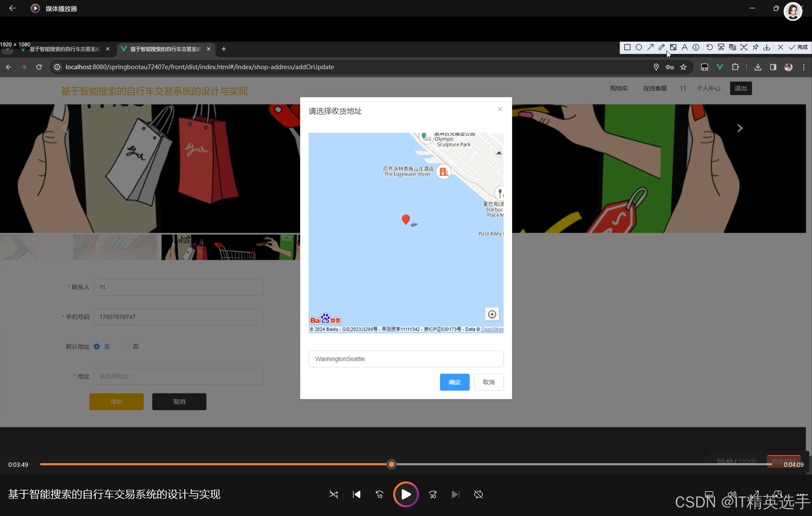
Task: Skip forward 30 seconds
Action: (x=433, y=494)
